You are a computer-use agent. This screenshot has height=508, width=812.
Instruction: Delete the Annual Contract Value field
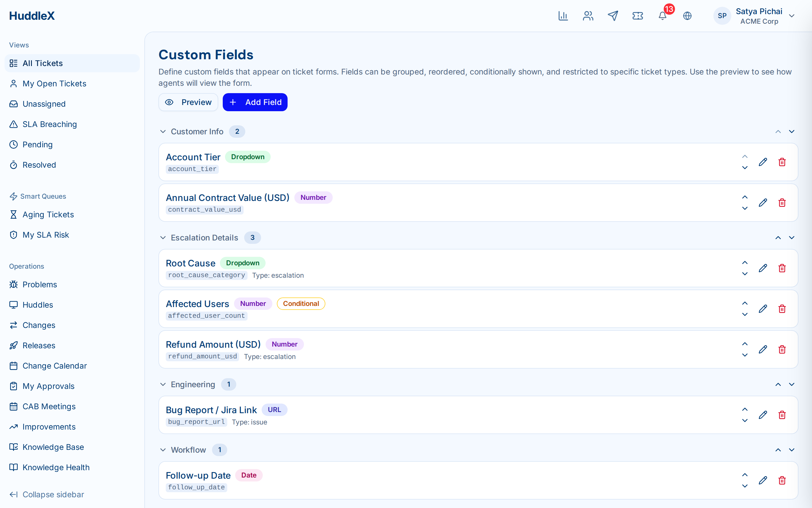[x=782, y=203]
